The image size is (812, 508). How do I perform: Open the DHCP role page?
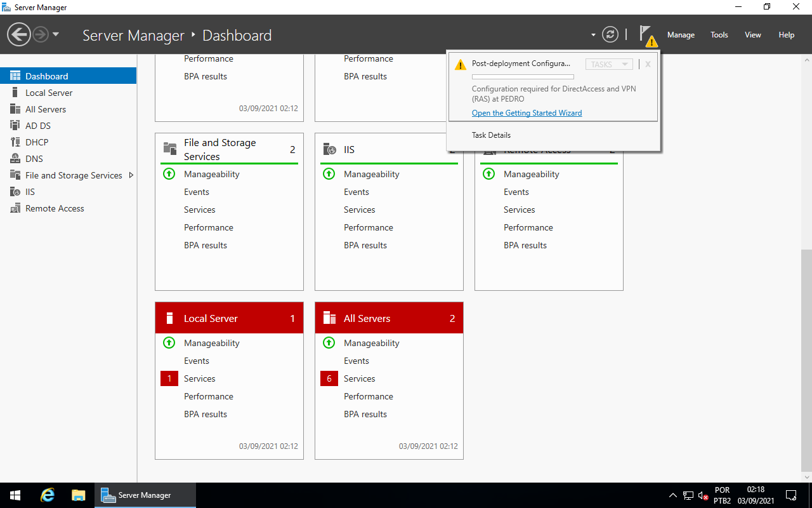tap(39, 142)
